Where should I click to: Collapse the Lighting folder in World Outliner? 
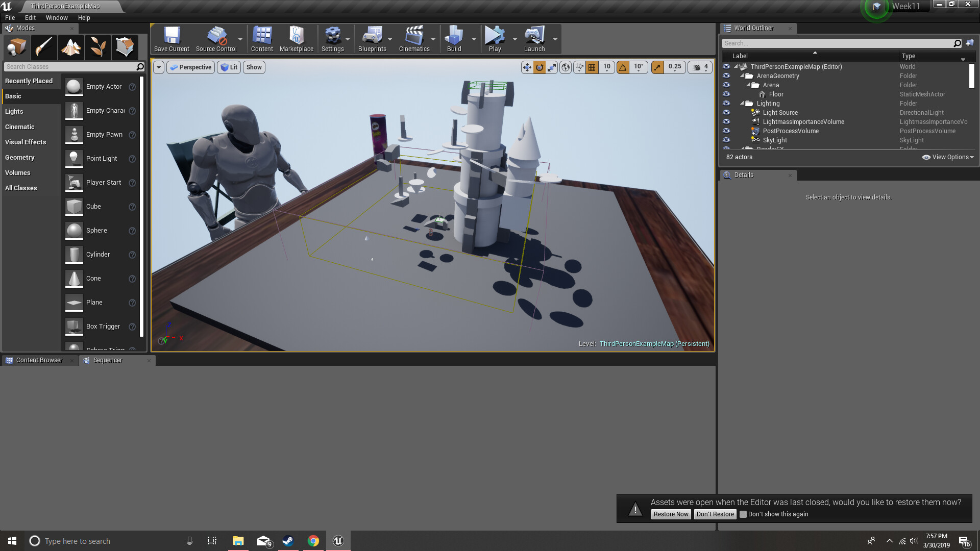(x=742, y=104)
